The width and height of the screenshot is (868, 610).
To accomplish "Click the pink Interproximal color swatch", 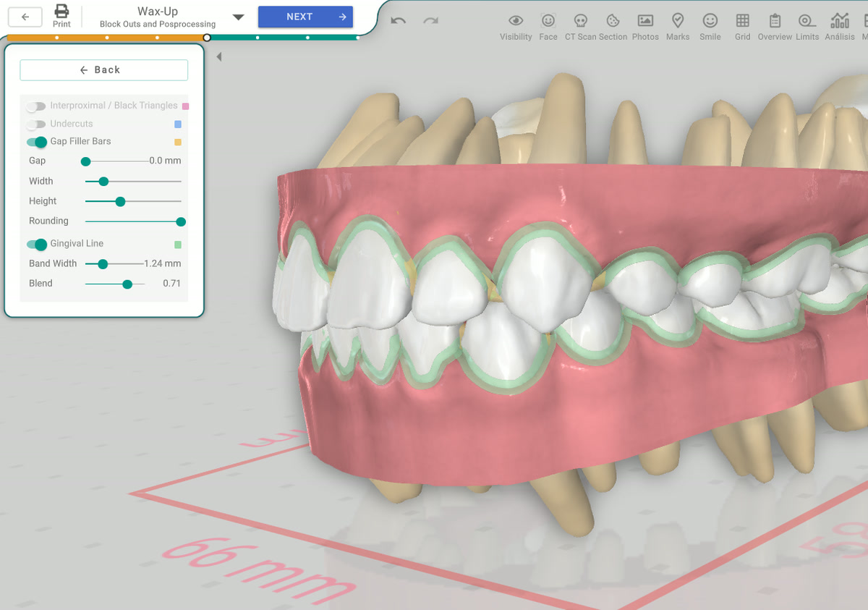I will coord(186,106).
